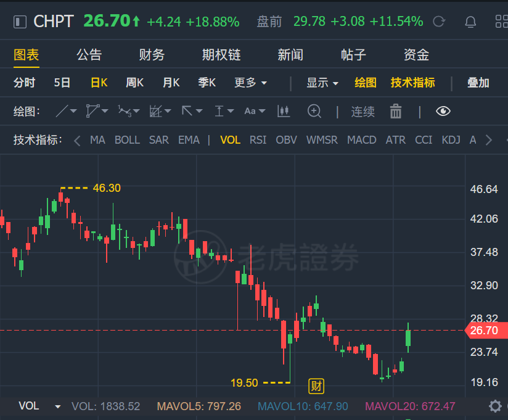508x420 pixels.
Task: Refresh the quote with circular arrow icon
Action: pos(439,22)
